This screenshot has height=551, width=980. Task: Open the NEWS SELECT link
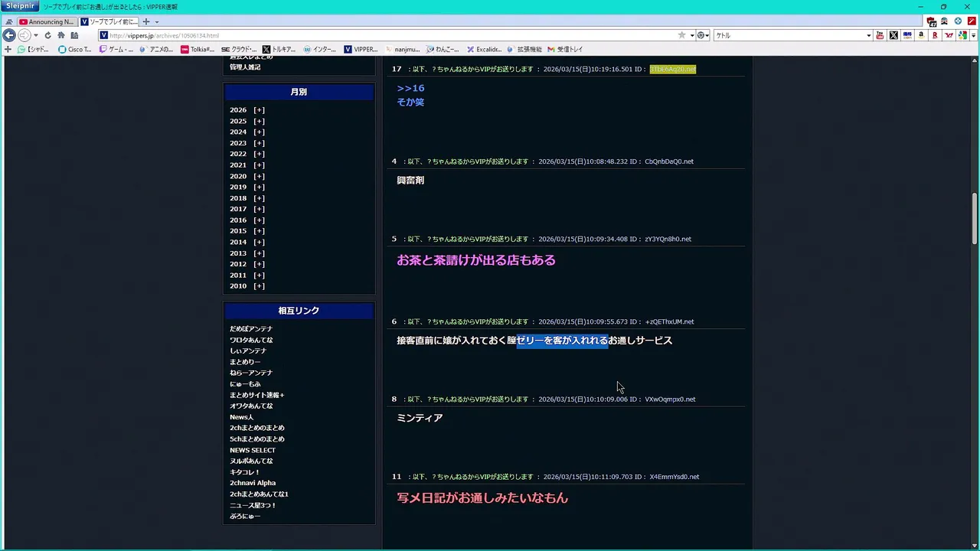[253, 450]
